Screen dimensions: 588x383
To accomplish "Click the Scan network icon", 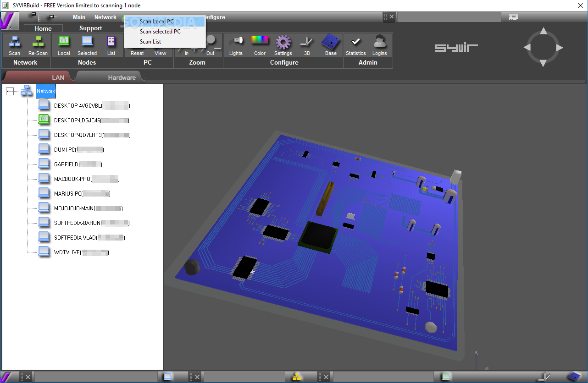I will click(x=15, y=45).
